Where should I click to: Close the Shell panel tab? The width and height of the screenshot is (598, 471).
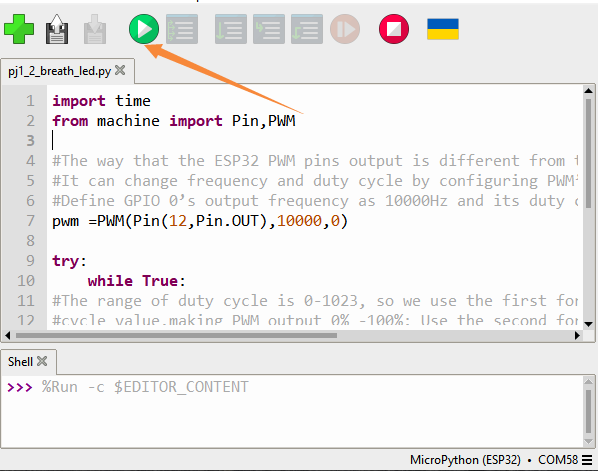coord(42,361)
